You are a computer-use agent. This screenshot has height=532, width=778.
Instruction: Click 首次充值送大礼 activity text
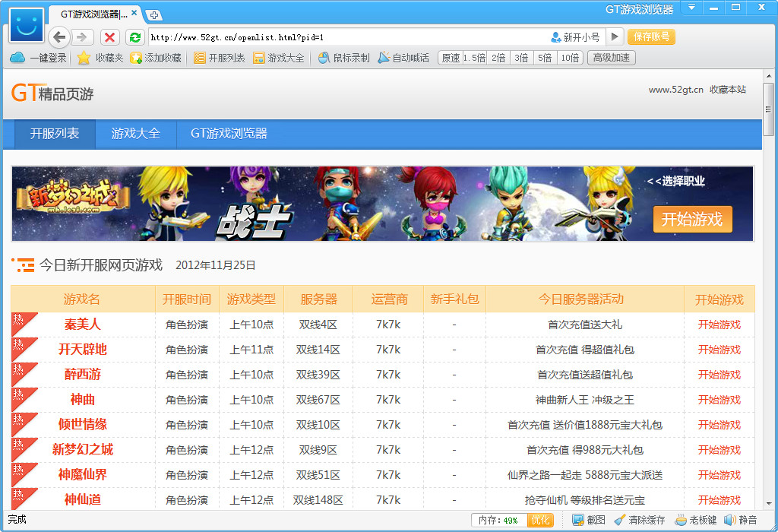[x=584, y=325]
